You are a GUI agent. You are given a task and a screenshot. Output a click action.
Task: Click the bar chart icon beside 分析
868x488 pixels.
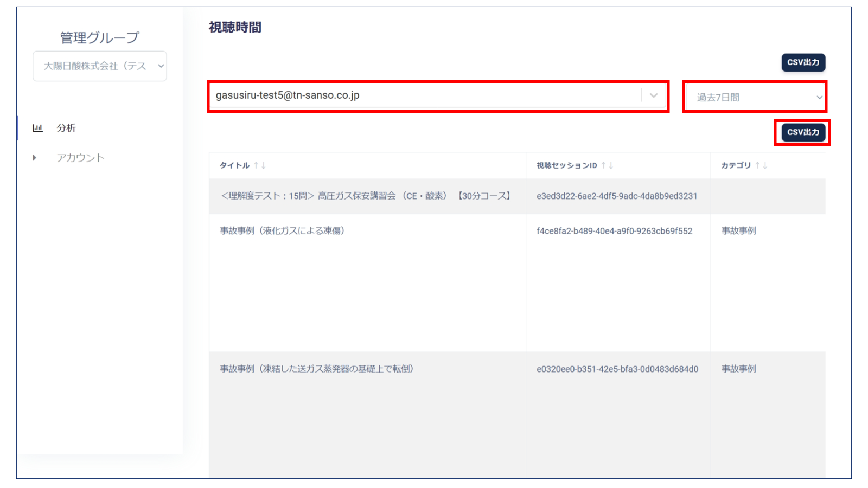point(37,128)
